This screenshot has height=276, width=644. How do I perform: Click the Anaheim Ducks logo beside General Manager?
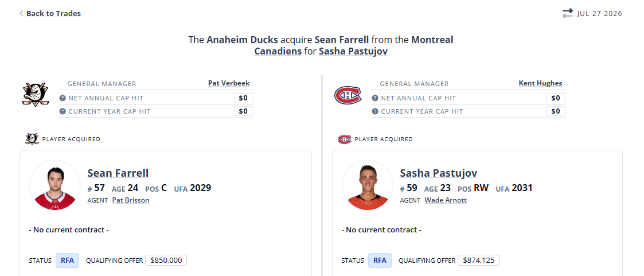click(36, 95)
